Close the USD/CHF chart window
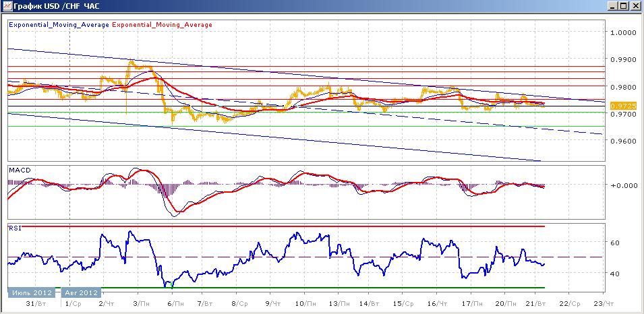644x314 pixels. tap(635, 6)
